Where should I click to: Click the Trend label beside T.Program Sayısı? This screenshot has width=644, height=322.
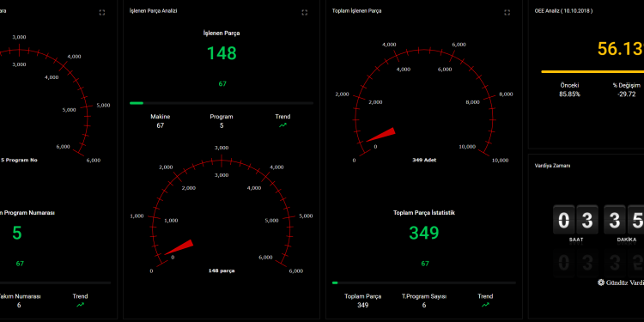tap(485, 296)
